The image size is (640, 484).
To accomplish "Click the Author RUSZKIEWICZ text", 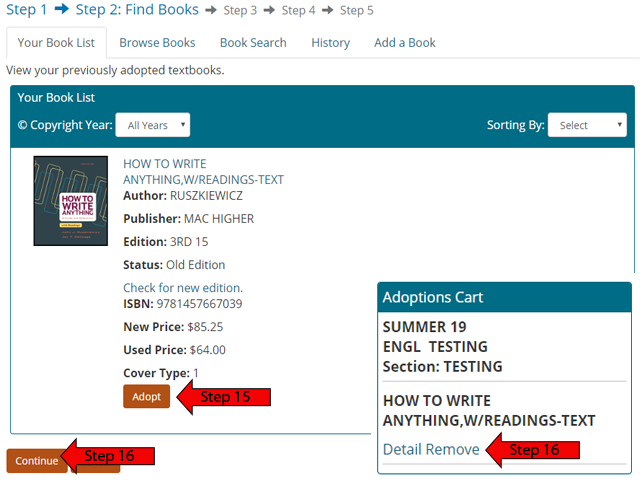I will pos(183,196).
